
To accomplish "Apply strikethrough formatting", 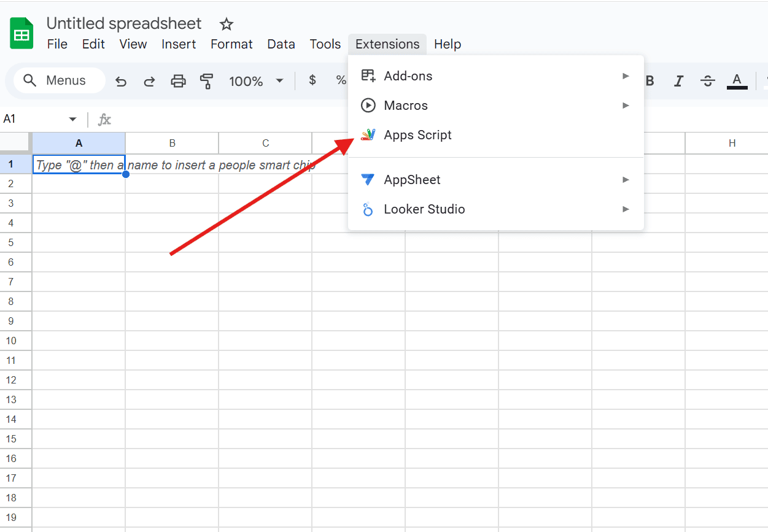I will pyautogui.click(x=708, y=81).
